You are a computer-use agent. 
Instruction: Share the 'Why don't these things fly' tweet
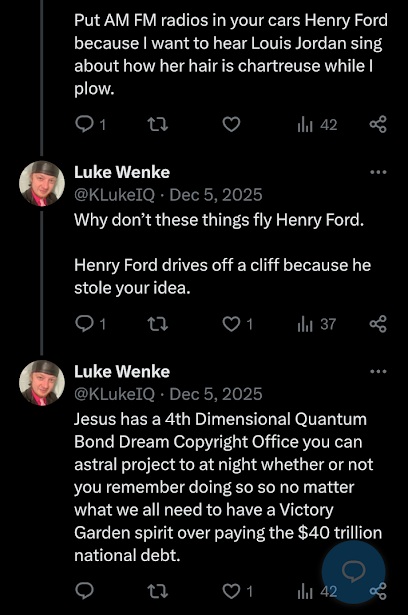378,324
